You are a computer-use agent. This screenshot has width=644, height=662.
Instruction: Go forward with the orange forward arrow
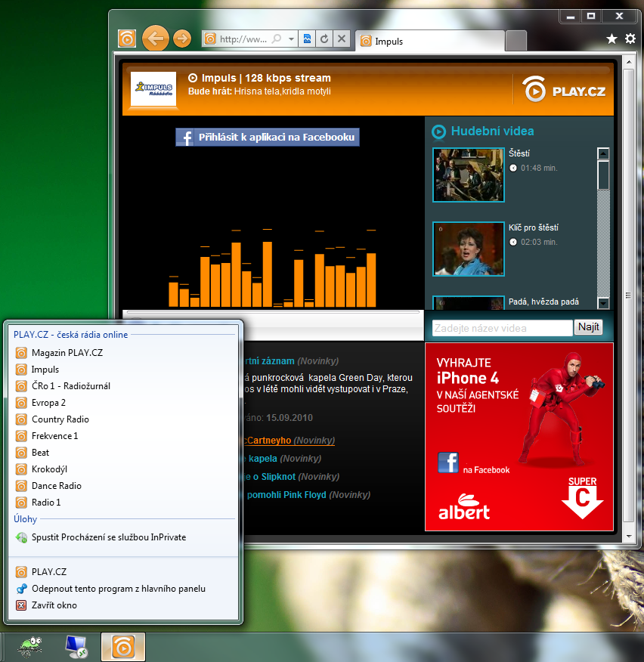click(x=182, y=39)
